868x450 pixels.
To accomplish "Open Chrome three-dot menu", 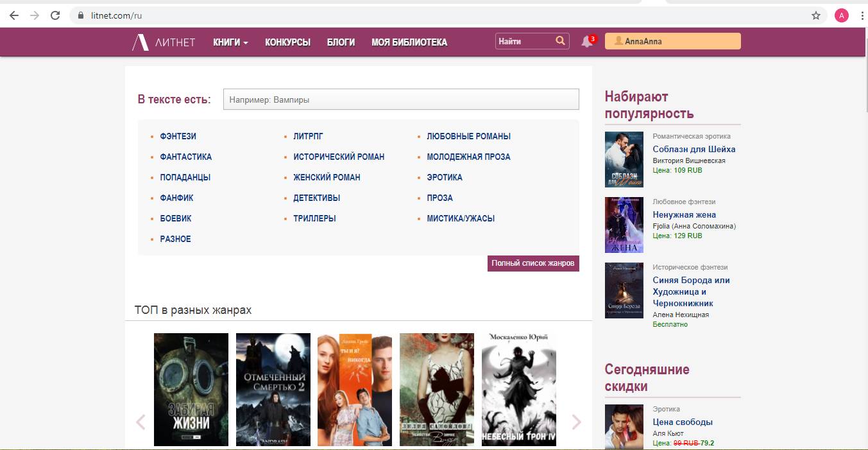I will [x=862, y=15].
